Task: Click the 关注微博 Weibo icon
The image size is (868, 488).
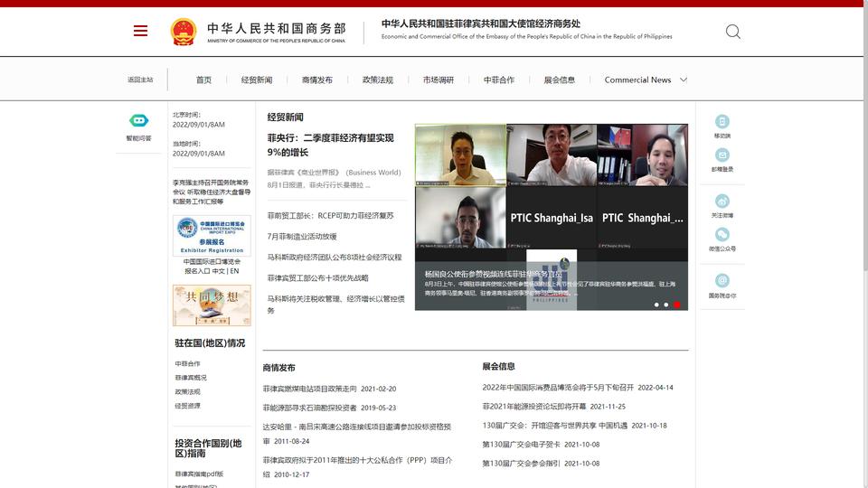Action: point(722,201)
